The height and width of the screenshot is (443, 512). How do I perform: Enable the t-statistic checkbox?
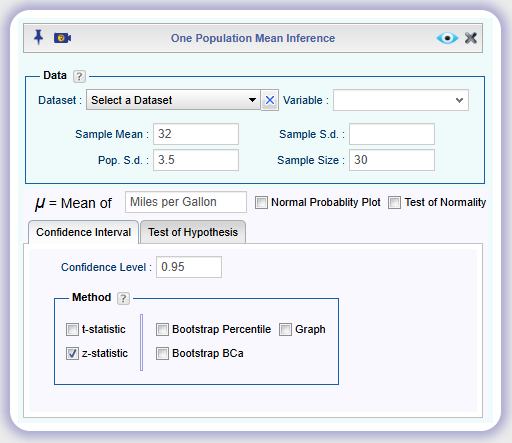pos(72,329)
